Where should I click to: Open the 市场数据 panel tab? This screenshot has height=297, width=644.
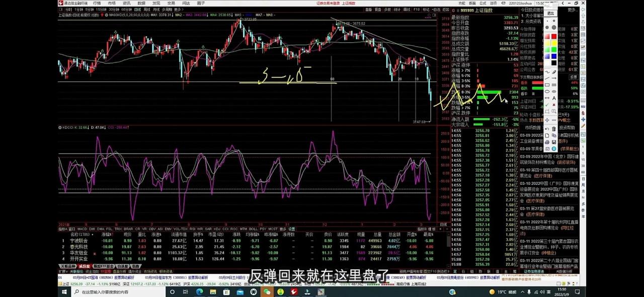click(x=533, y=127)
